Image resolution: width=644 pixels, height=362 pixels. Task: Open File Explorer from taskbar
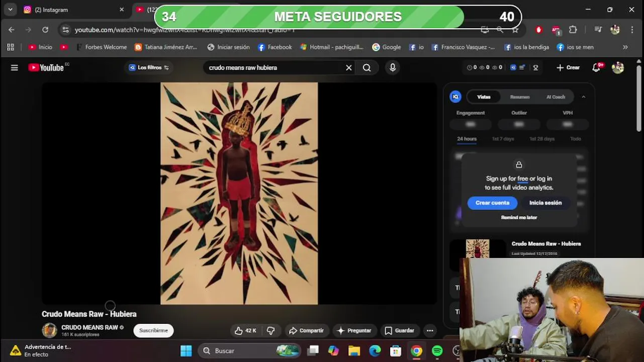pyautogui.click(x=354, y=350)
